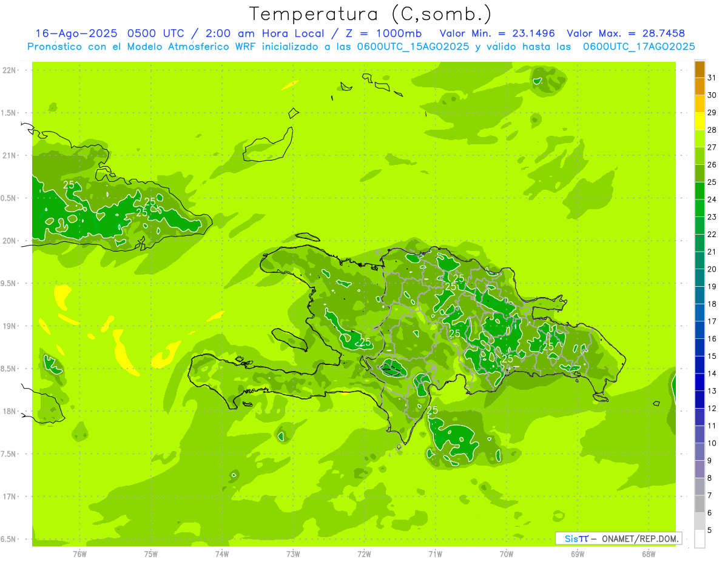Click the "73W" longitude label
728x562 pixels.
[293, 554]
